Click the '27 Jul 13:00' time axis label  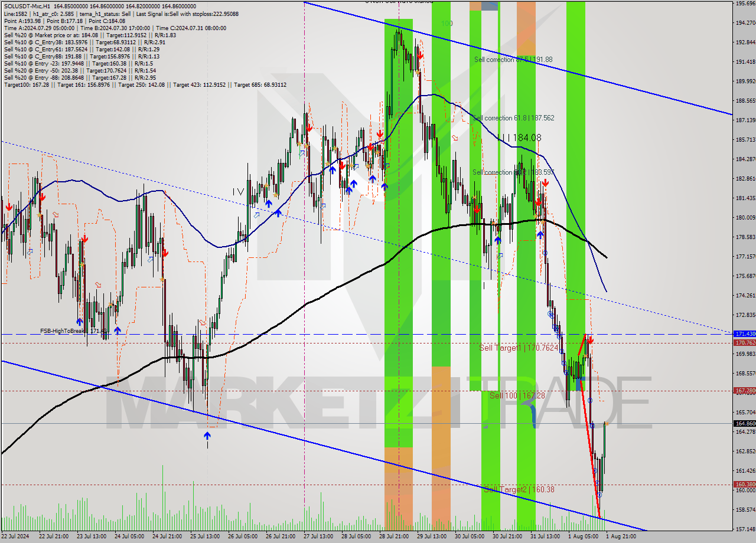pos(318,537)
